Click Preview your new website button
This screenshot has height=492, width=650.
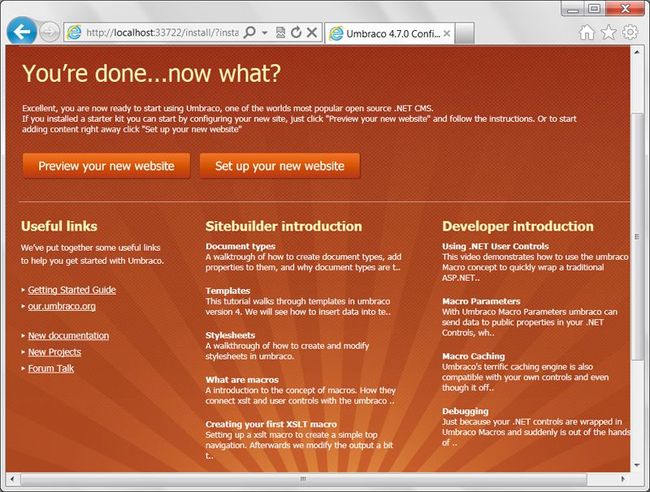click(x=107, y=166)
